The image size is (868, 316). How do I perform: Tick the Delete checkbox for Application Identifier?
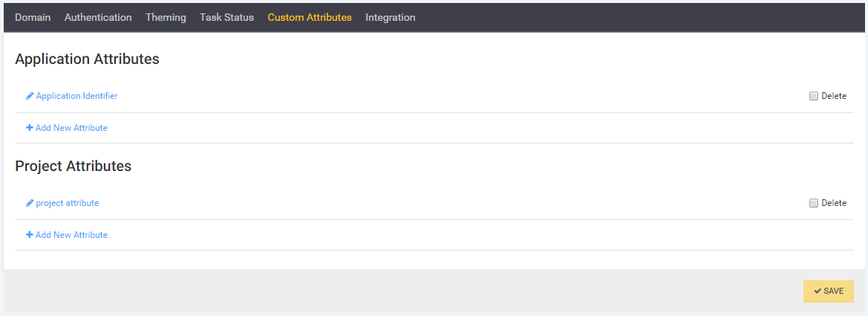tap(814, 96)
